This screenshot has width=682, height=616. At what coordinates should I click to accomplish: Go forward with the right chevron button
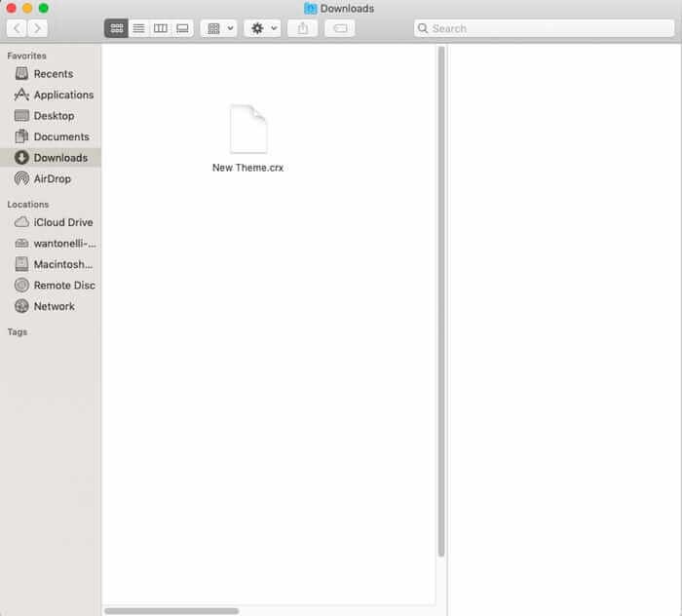(x=37, y=28)
